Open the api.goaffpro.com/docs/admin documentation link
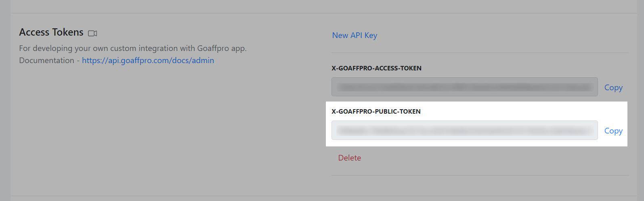 (x=148, y=60)
